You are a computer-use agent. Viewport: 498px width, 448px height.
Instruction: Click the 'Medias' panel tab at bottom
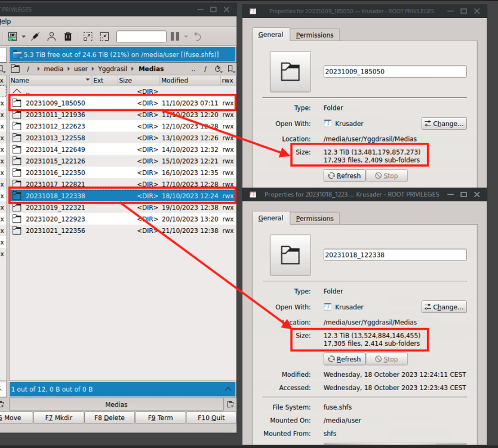[x=116, y=404]
